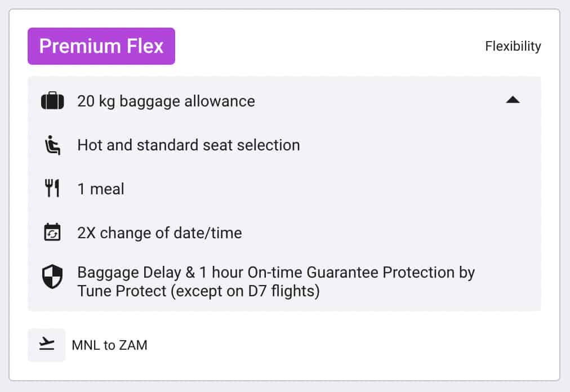The image size is (570, 392).
Task: Click the Tune Protect except D7 flights line
Action: point(198,292)
